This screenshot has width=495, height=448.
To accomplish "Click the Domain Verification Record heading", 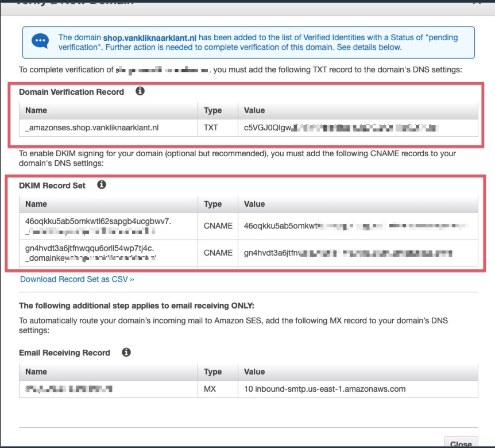I will click(71, 92).
